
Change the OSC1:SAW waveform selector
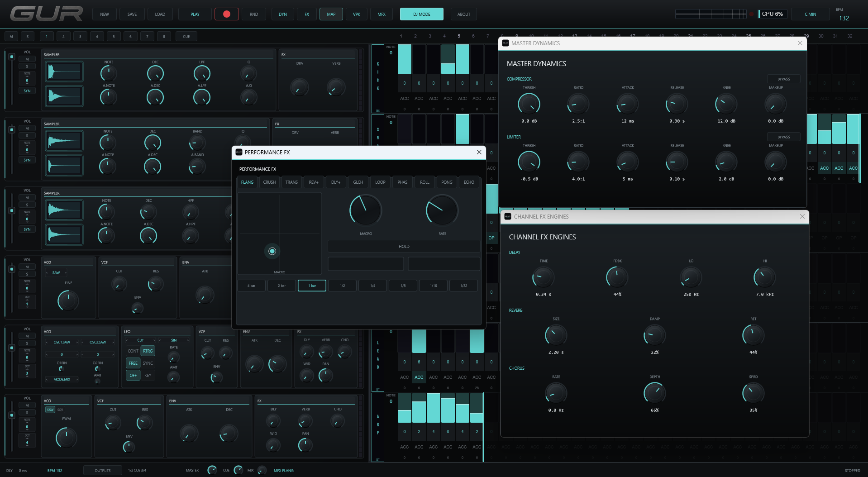pyautogui.click(x=62, y=342)
